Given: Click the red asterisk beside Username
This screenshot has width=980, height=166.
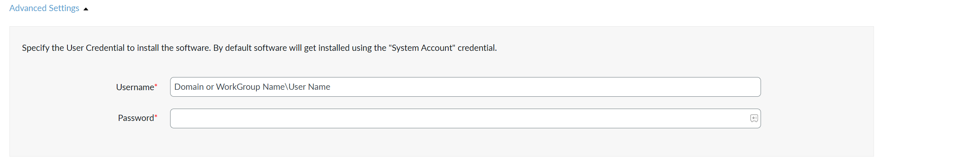Looking at the screenshot, I should pos(156,85).
